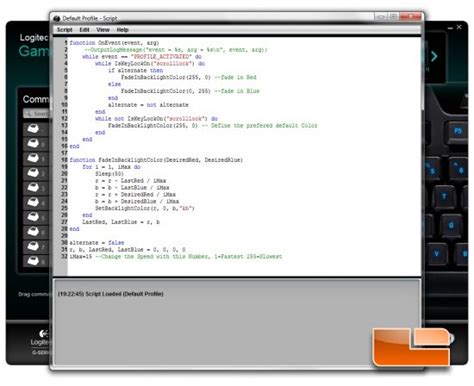Click 'b = b + DesiredBlue / iMax' line

137,201
